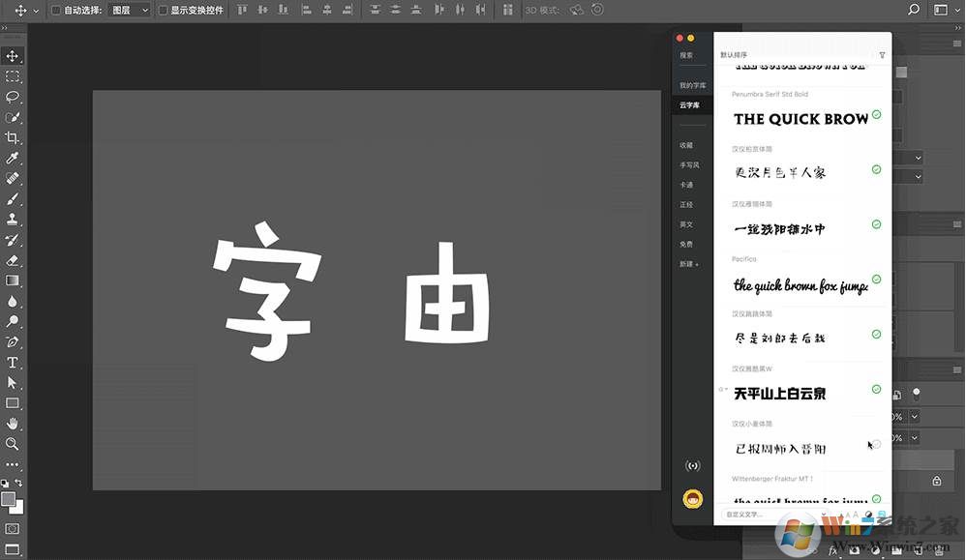Select the Zoom tool

13,444
